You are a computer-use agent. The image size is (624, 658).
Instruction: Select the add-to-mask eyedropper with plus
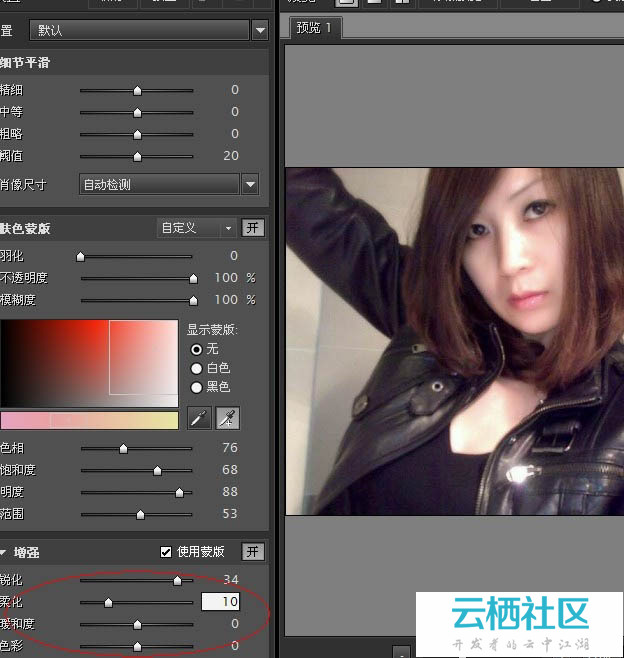(227, 418)
